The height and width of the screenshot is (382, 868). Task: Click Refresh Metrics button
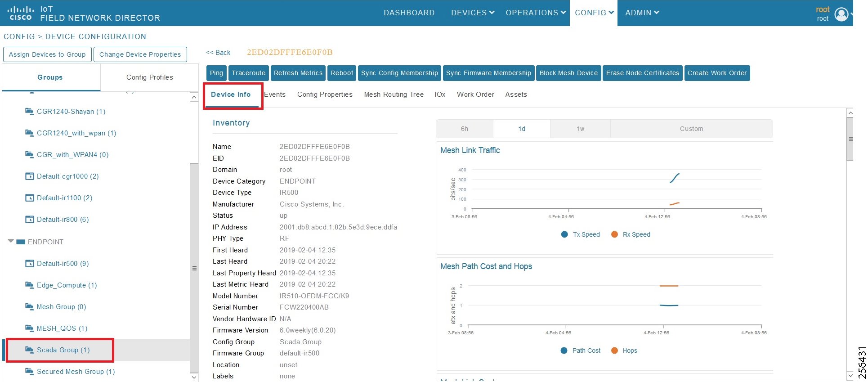(x=298, y=73)
